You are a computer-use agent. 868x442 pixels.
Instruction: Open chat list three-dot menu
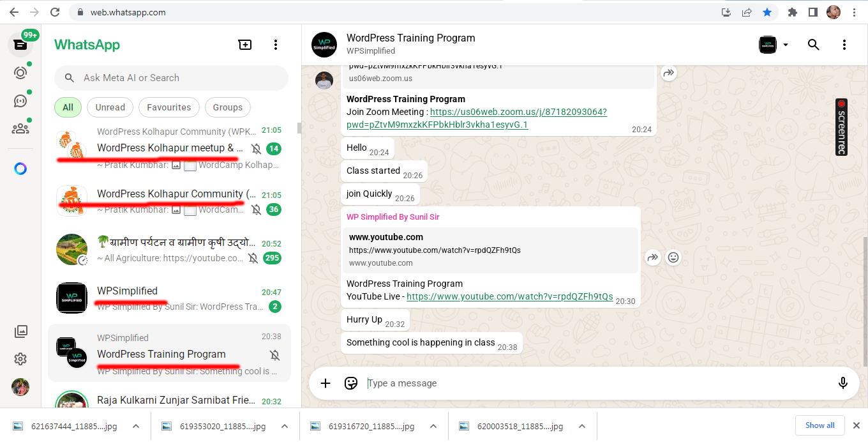[x=276, y=45]
